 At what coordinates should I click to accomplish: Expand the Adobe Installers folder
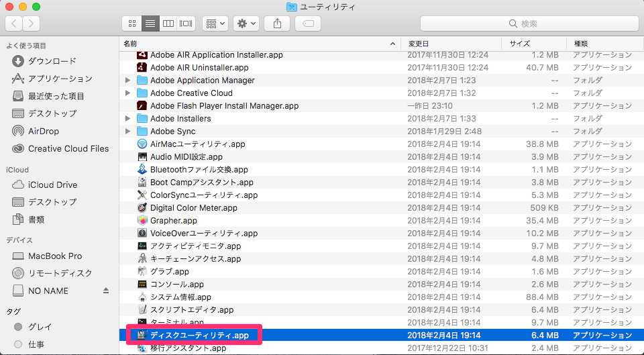point(127,118)
